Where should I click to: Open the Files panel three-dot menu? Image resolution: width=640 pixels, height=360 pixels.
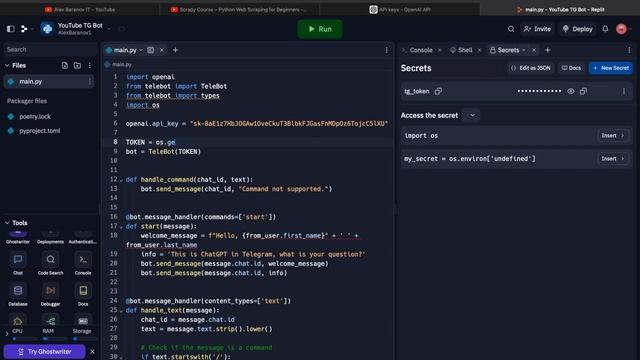90,65
